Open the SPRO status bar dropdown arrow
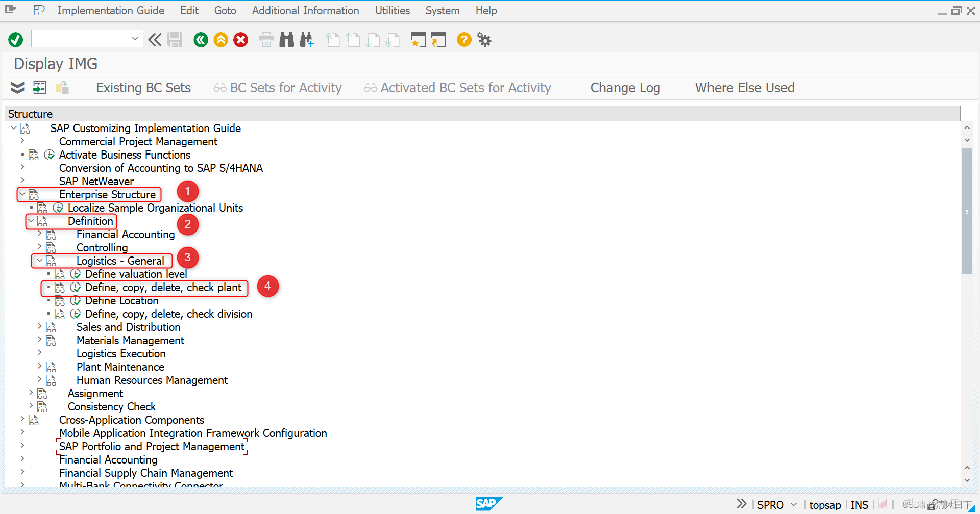The width and height of the screenshot is (980, 514). (794, 504)
